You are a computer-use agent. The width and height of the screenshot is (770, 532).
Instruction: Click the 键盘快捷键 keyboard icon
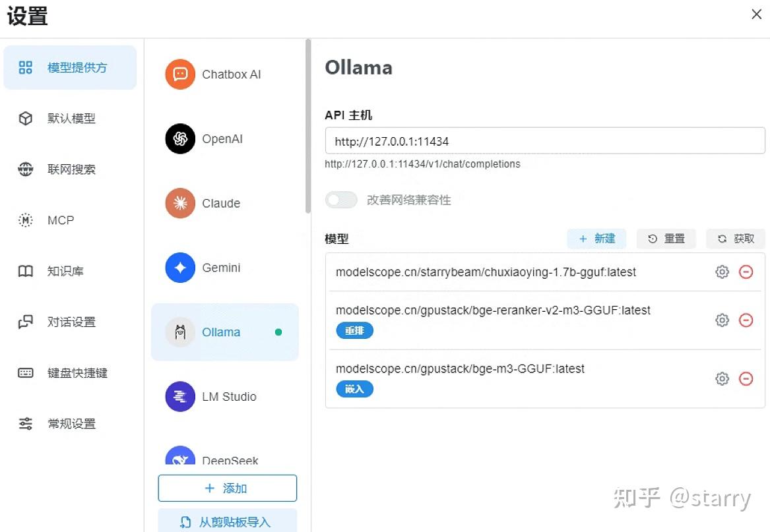(25, 373)
